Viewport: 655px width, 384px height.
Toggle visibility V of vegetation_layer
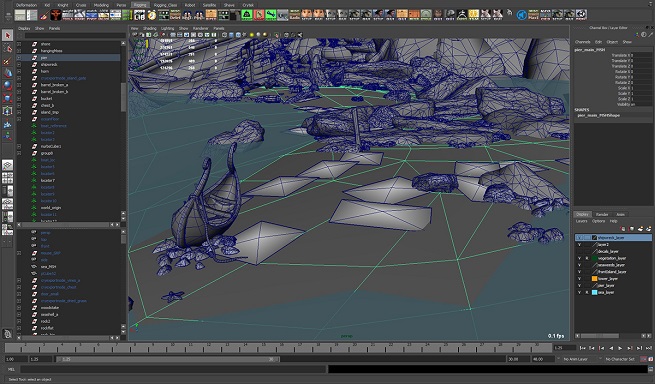pyautogui.click(x=579, y=258)
